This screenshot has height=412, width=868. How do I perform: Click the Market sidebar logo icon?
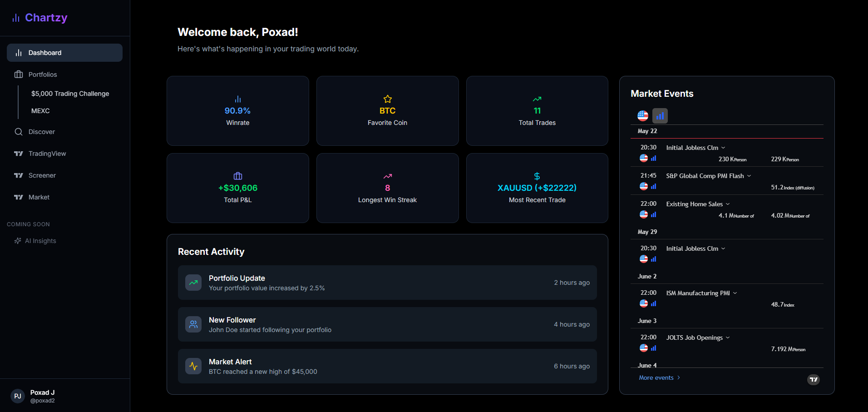tap(19, 197)
